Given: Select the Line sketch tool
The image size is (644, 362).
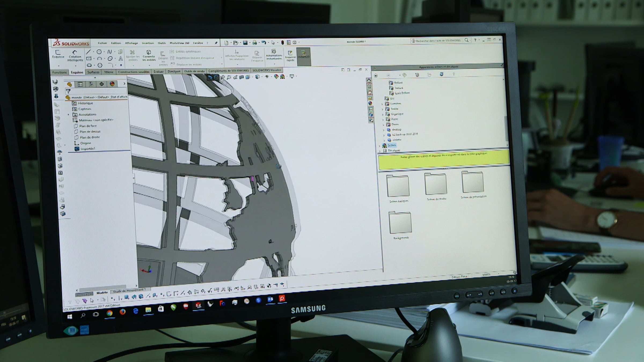Looking at the screenshot, I should click(88, 52).
